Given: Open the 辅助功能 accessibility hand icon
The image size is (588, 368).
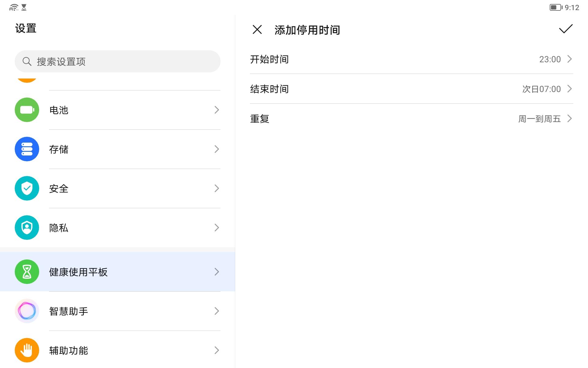Looking at the screenshot, I should [x=27, y=350].
